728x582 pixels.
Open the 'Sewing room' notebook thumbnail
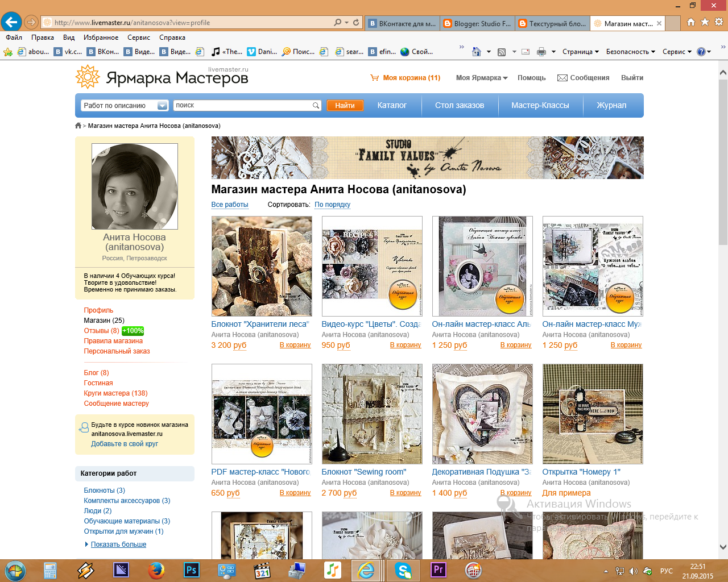coord(372,414)
